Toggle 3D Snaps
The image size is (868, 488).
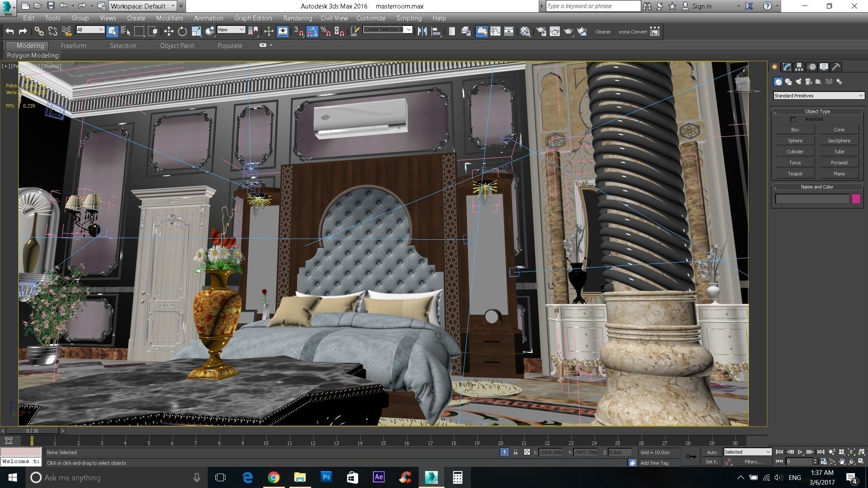pos(299,31)
